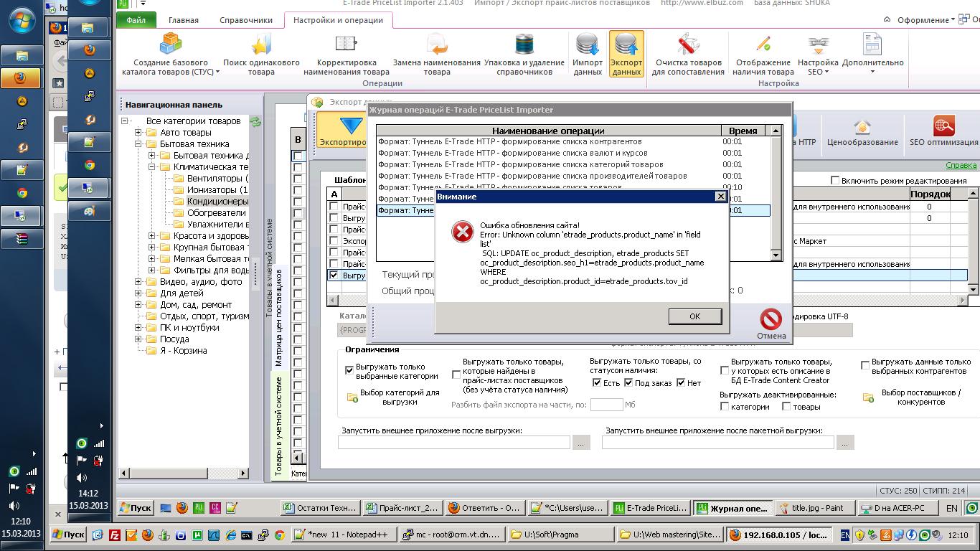Click the Наименование операции column header
Viewport: 980px width, 551px height.
[x=548, y=131]
